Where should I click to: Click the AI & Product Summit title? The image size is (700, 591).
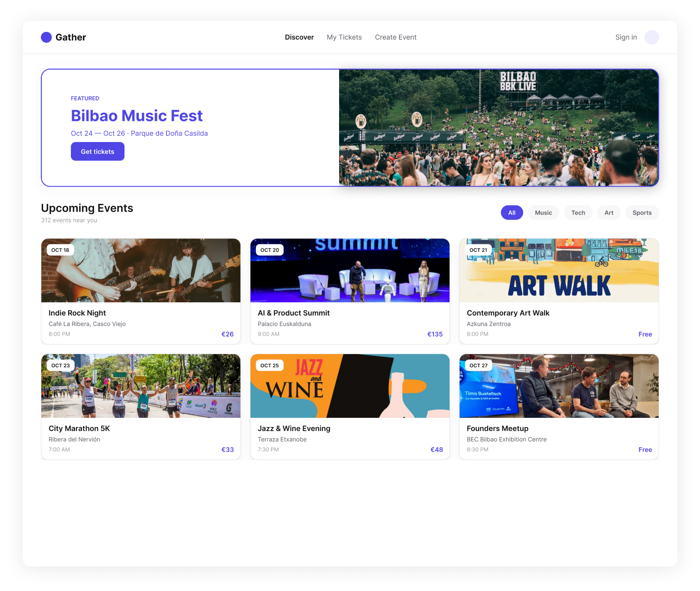[x=294, y=313]
